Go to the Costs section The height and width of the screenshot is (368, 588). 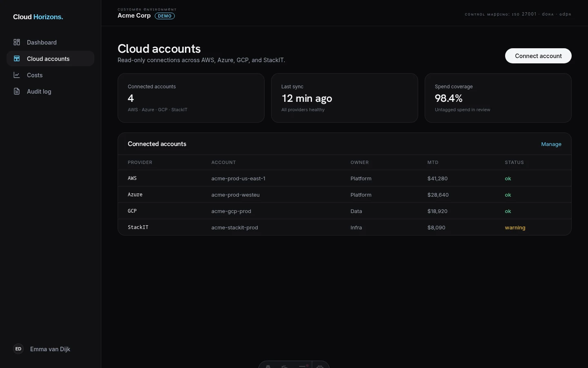[50, 75]
